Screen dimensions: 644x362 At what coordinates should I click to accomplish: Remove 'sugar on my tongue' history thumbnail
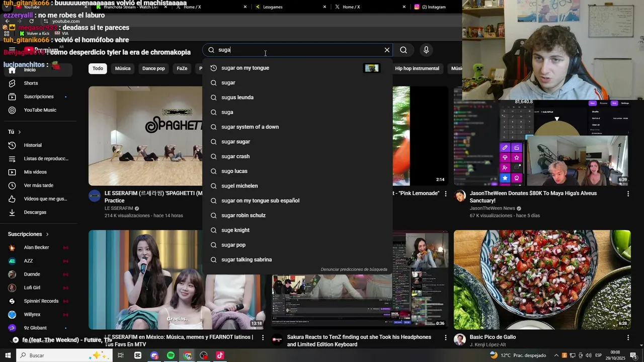371,68
